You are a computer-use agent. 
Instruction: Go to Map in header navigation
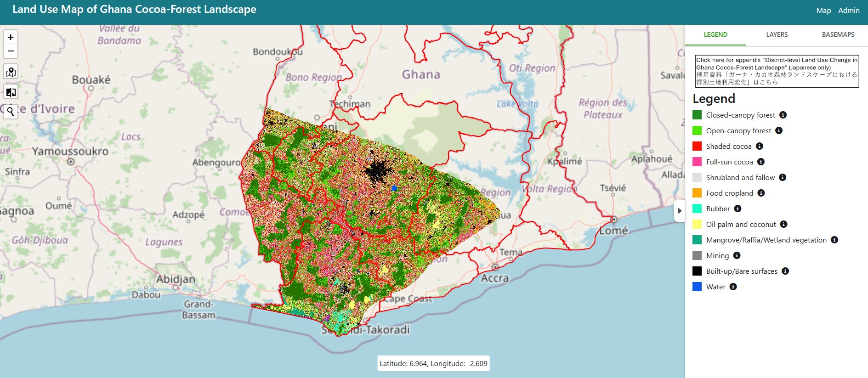[x=823, y=10]
